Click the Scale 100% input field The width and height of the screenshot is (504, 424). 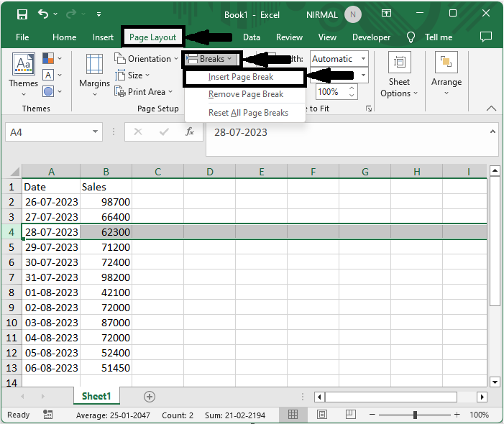331,92
